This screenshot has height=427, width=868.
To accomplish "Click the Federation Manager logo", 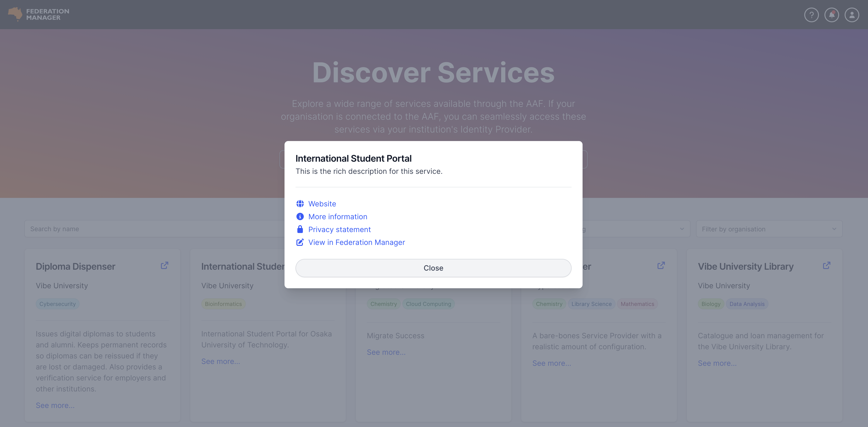I will pos(39,14).
